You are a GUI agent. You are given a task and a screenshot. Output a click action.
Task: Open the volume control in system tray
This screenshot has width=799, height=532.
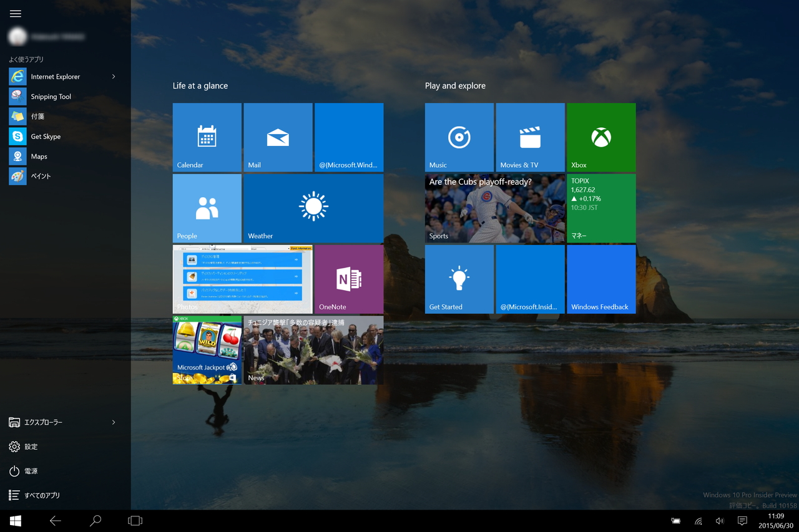point(720,521)
